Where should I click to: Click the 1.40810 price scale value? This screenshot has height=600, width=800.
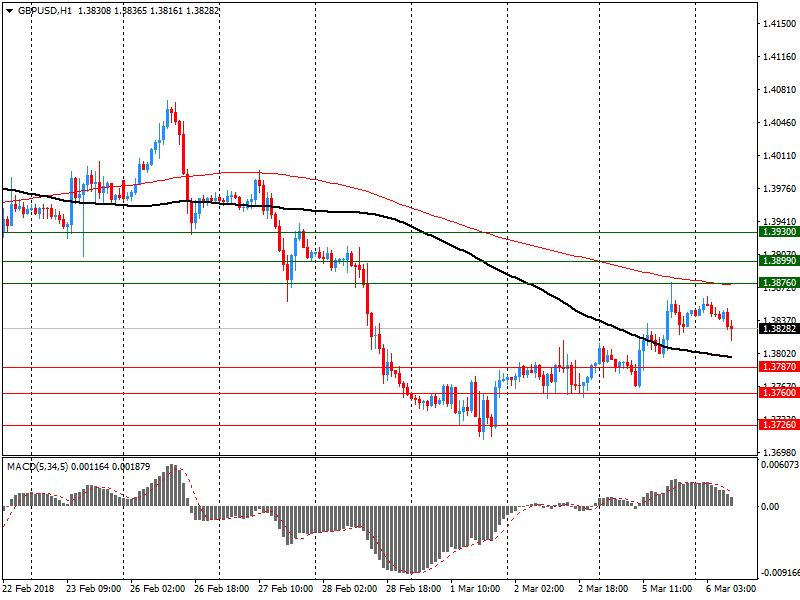click(x=779, y=90)
